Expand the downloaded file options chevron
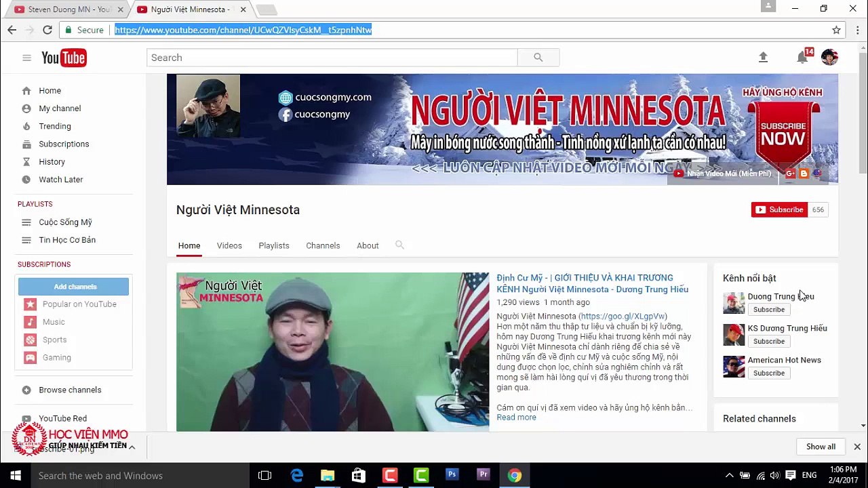Screen dimensions: 868x488 point(132,447)
